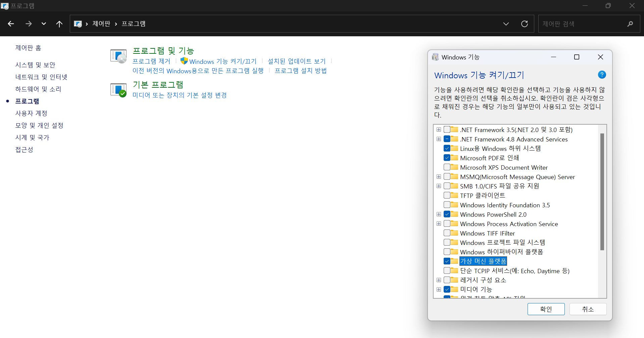644x338 pixels.
Task: Click 설치된 업데이트 보기 link
Action: click(x=297, y=61)
